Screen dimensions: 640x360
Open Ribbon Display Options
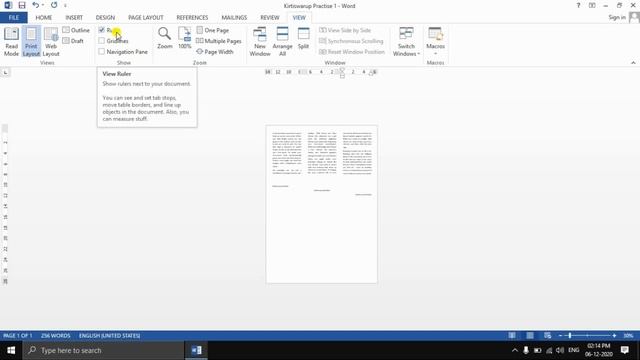592,5
